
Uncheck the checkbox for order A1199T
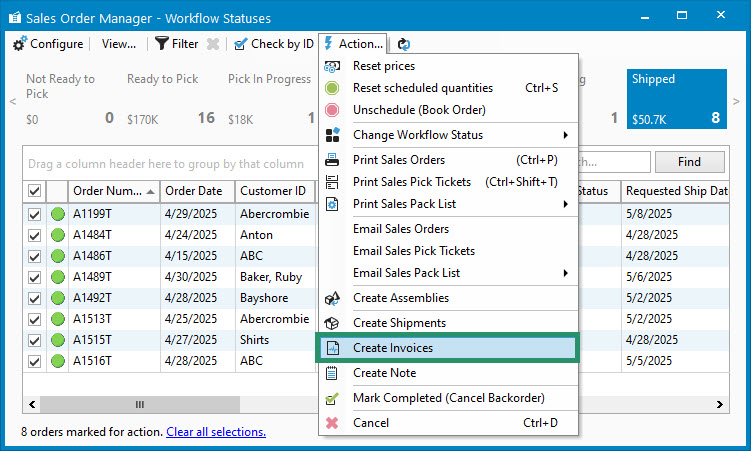pos(34,214)
